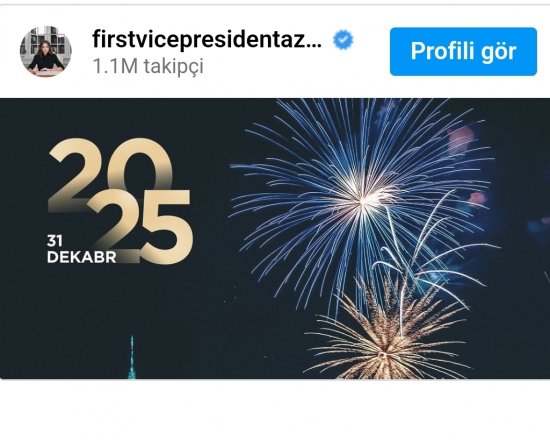Click the pink blurred firework glow

pyautogui.click(x=461, y=140)
